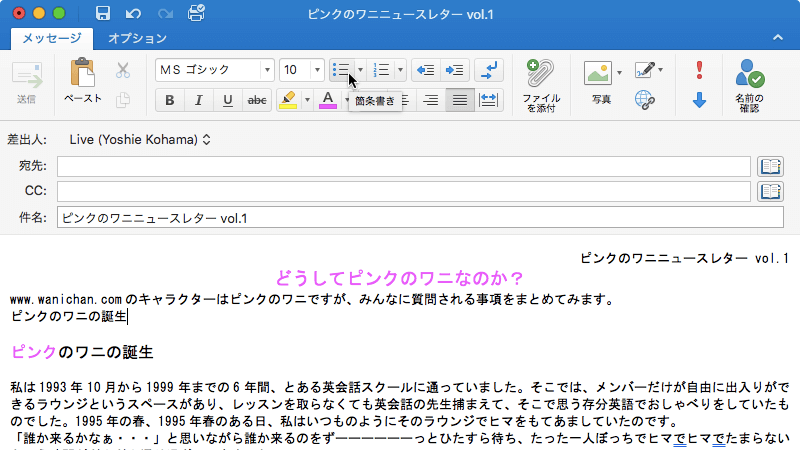
Task: Expand numbered list style options arrow
Action: pos(401,70)
